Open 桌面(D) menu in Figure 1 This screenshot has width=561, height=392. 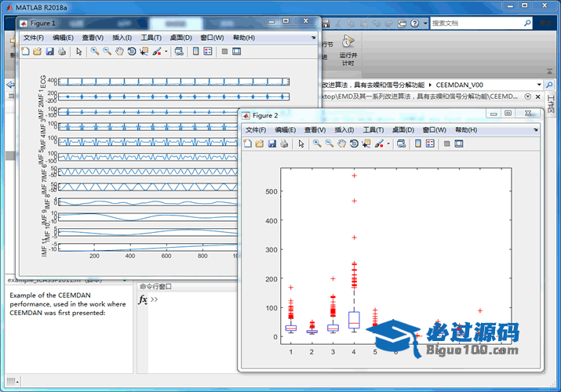tap(180, 38)
